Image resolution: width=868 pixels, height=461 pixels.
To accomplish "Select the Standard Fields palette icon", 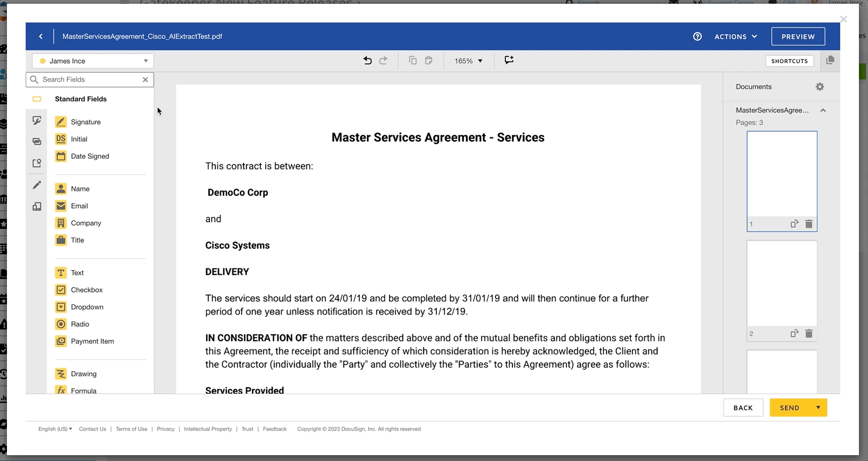I will click(37, 99).
